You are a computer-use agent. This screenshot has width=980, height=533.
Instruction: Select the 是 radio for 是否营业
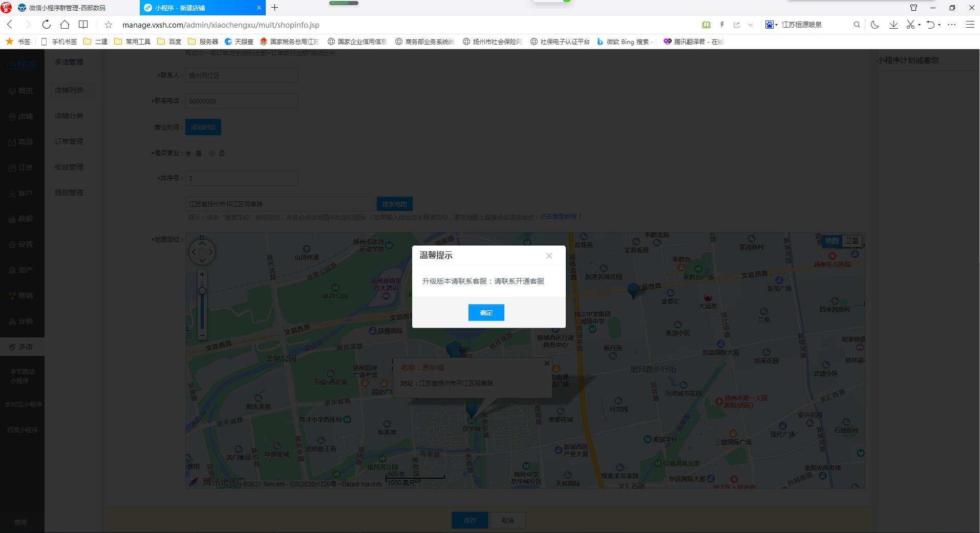[188, 153]
